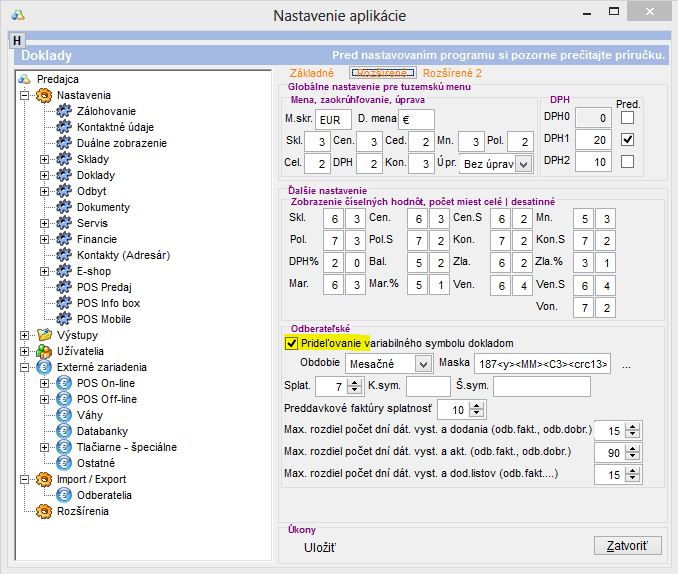Click the gear icon beside Zálohovanie
The height and width of the screenshot is (574, 678).
click(x=65, y=111)
